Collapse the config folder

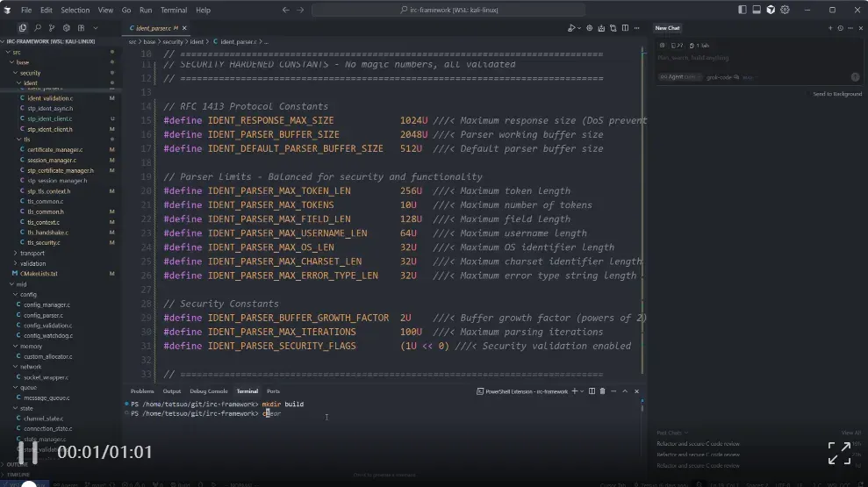28,295
